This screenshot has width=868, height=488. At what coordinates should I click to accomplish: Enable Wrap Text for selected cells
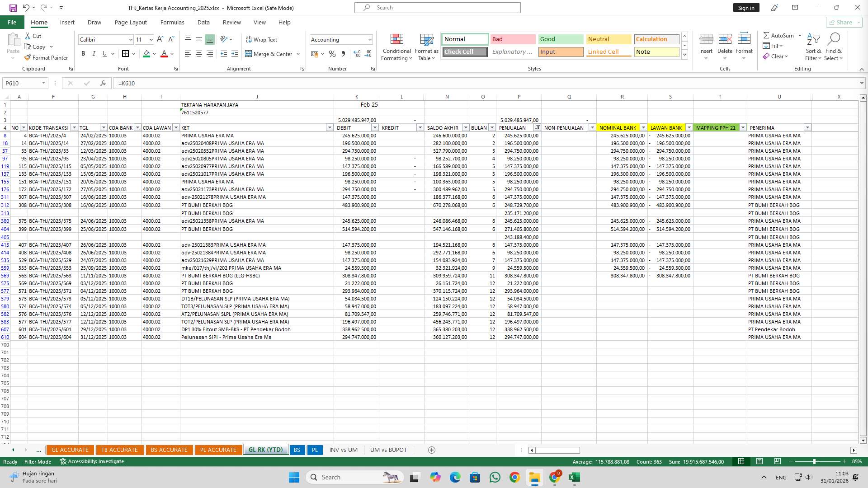[262, 39]
